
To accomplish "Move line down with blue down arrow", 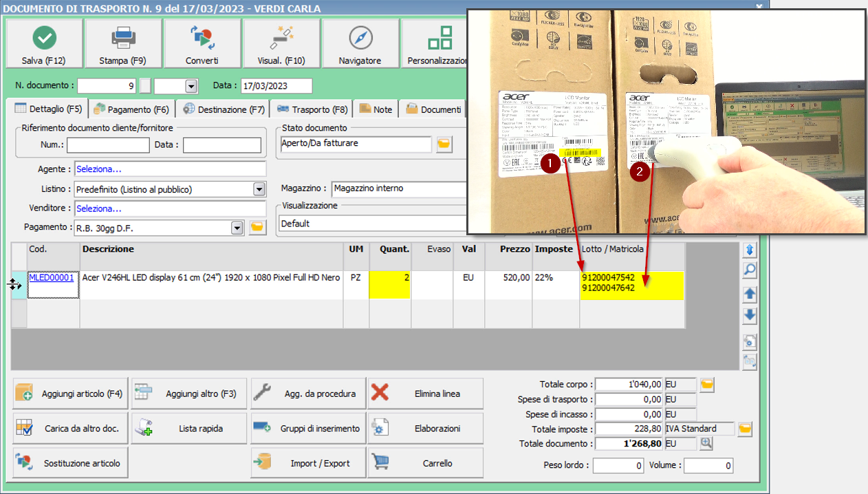I will (x=750, y=315).
